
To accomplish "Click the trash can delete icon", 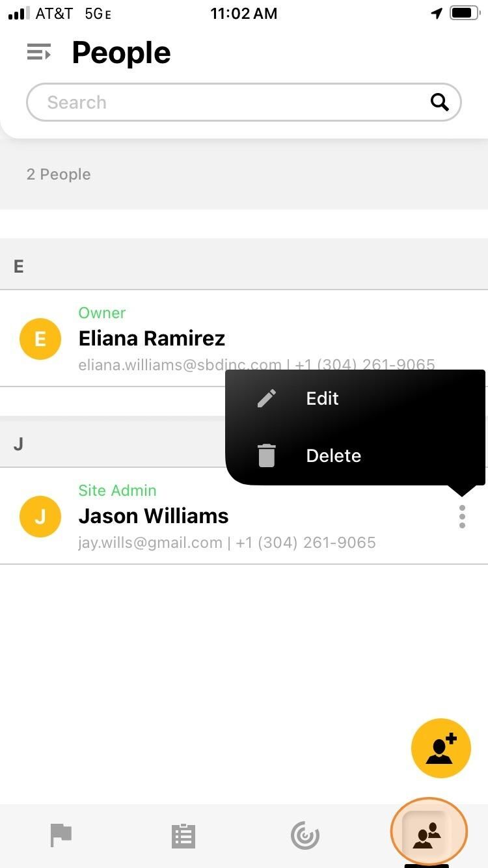I will [267, 455].
